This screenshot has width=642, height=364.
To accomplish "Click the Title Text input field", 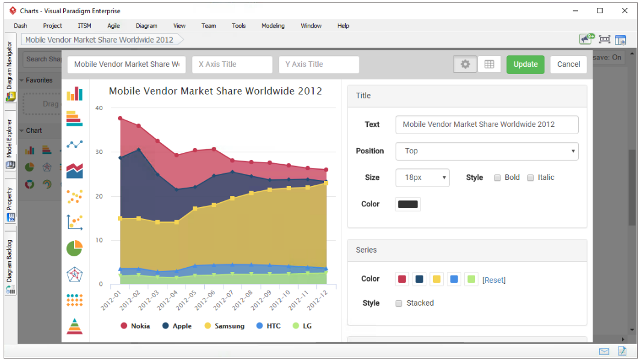I will click(487, 125).
